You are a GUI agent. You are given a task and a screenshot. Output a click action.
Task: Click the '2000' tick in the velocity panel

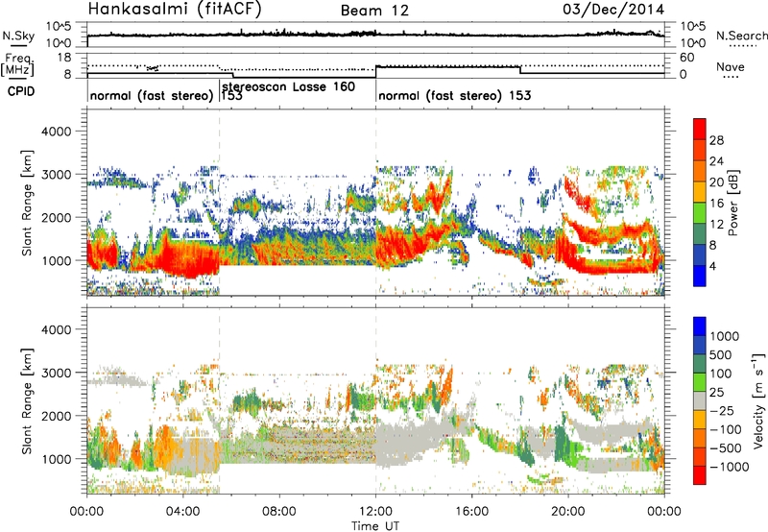click(x=56, y=416)
